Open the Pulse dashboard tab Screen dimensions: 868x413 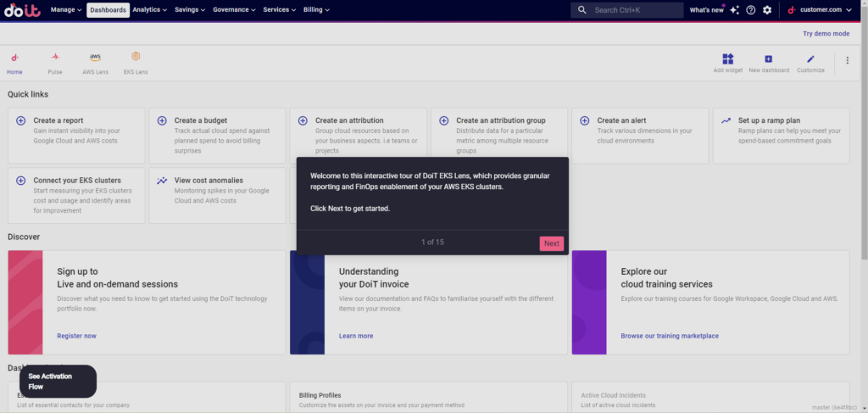[55, 63]
